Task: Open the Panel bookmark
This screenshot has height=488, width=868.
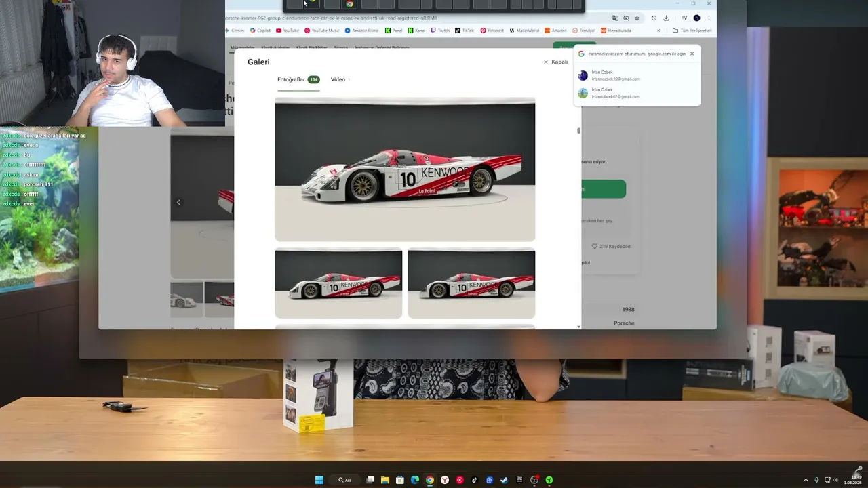Action: 394,30
